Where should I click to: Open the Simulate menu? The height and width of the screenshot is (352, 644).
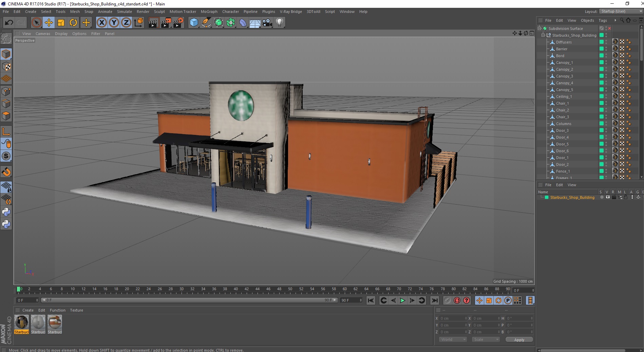pyautogui.click(x=125, y=12)
